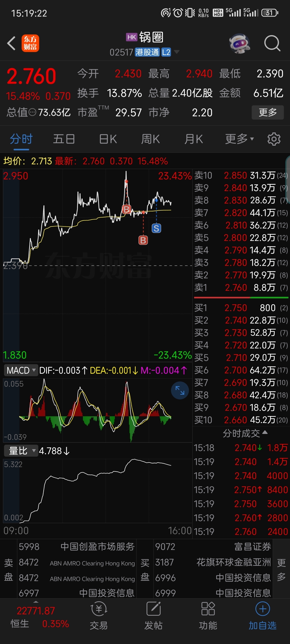Tap the 买6 2.700 order row
Image resolution: width=290 pixels, height=644 pixels.
pyautogui.click(x=241, y=370)
